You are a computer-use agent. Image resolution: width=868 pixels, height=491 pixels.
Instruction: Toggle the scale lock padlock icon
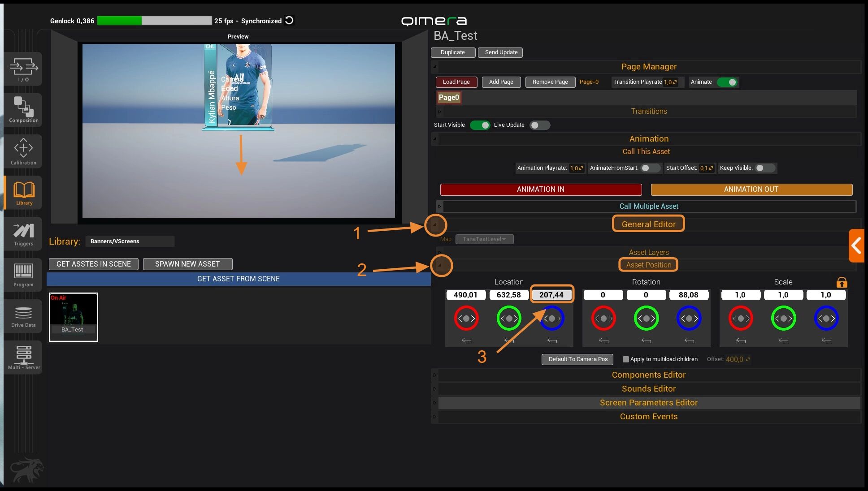tap(842, 282)
